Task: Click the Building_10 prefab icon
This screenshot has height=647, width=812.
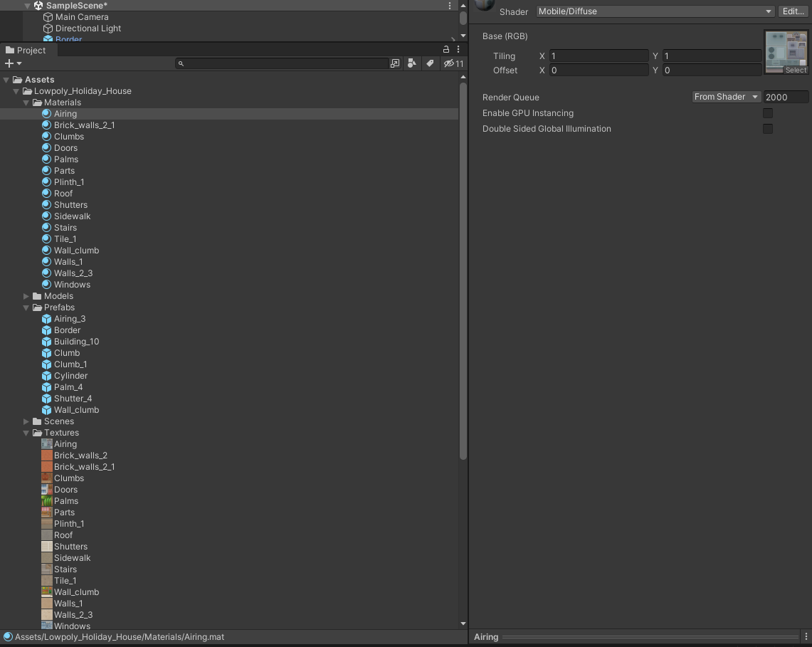Action: click(x=46, y=342)
